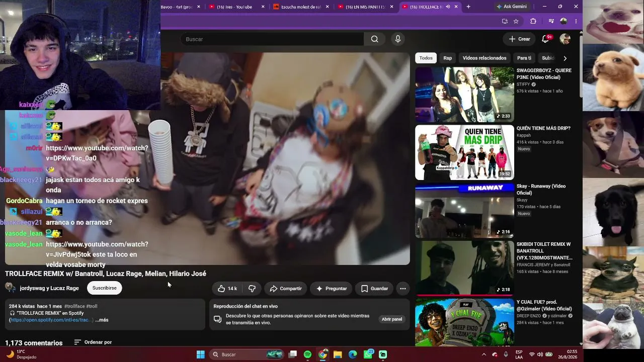This screenshot has height=362, width=644.
Task: Open the jordyswag channel avatar
Action: coord(11,288)
